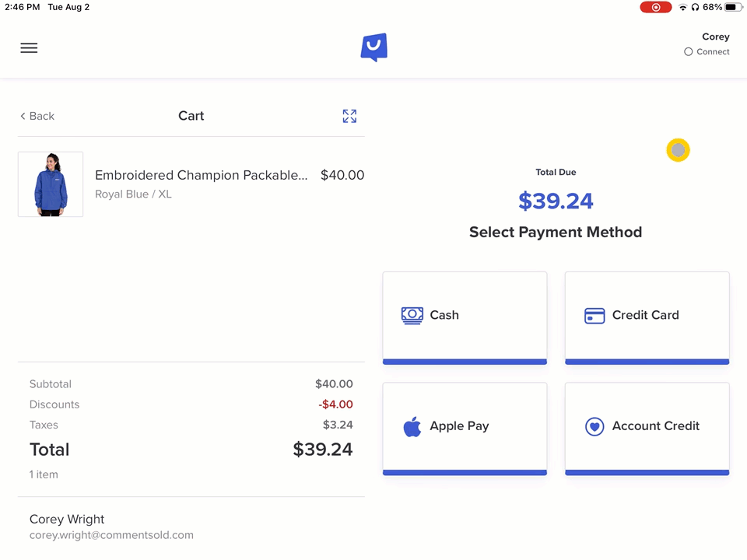The width and height of the screenshot is (747, 560).
Task: Open the jacket product thumbnail
Action: pos(51,184)
